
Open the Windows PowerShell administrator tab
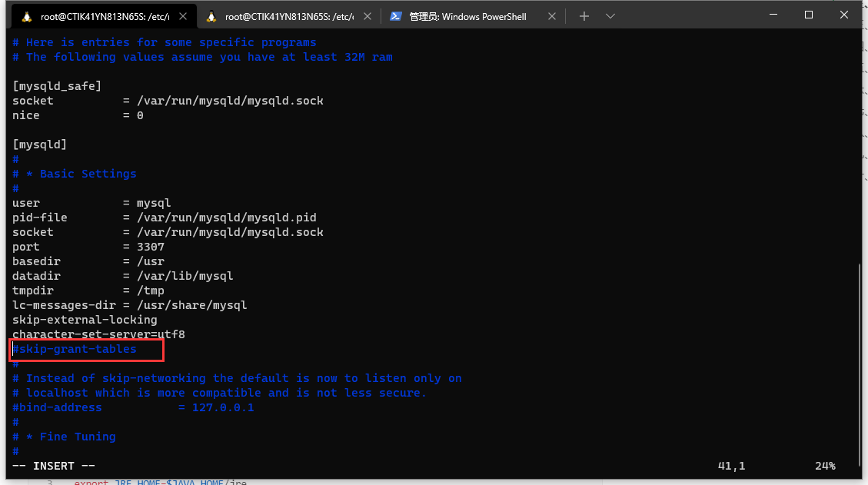point(467,17)
